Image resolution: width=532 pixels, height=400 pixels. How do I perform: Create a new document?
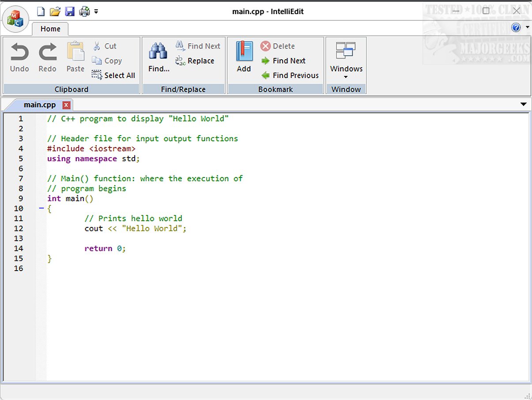click(40, 11)
